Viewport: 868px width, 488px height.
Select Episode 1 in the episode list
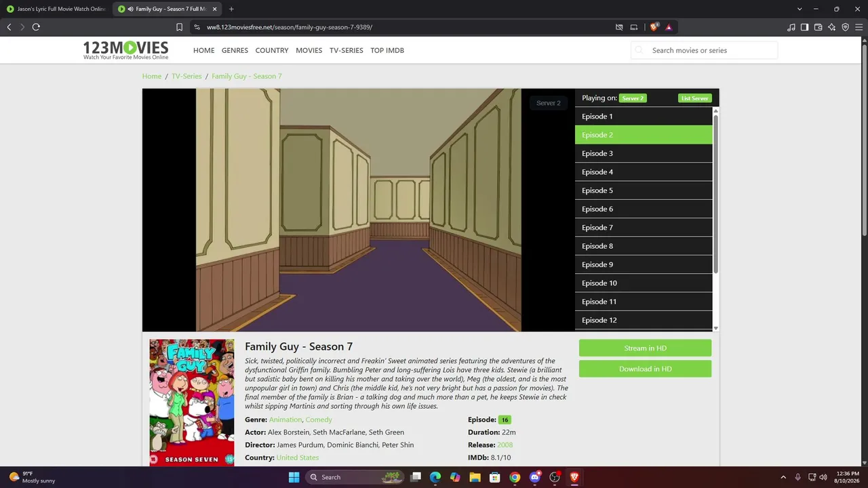pos(644,117)
